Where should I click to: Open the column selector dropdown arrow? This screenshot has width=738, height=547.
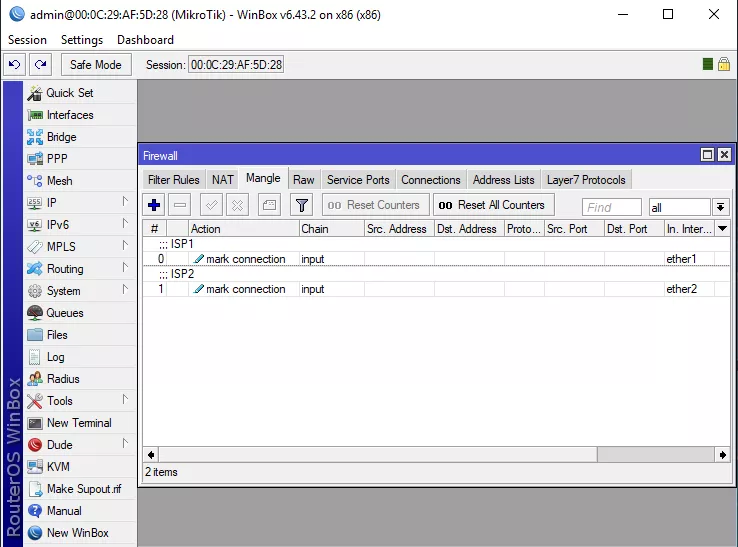tap(722, 229)
